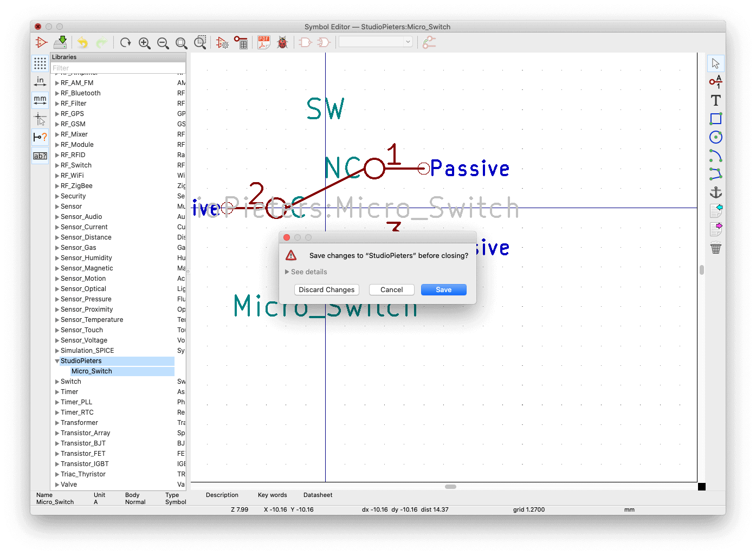Switch units to millimeters

click(40, 100)
